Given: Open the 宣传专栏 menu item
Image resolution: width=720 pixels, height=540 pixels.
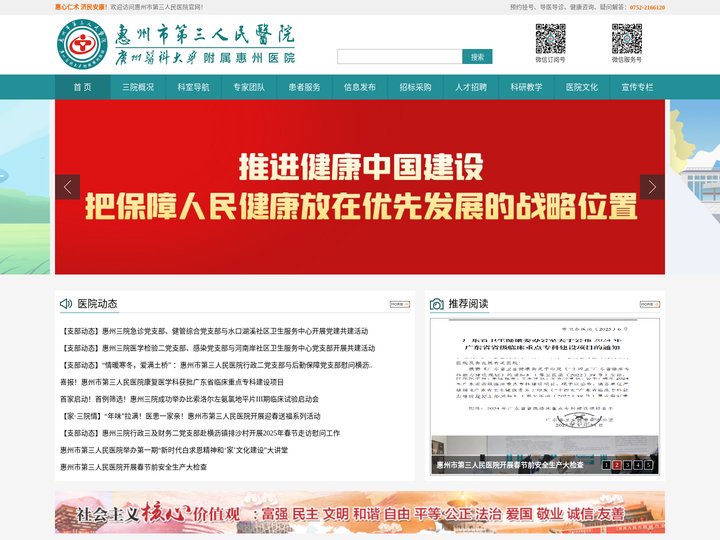Looking at the screenshot, I should pos(637,87).
